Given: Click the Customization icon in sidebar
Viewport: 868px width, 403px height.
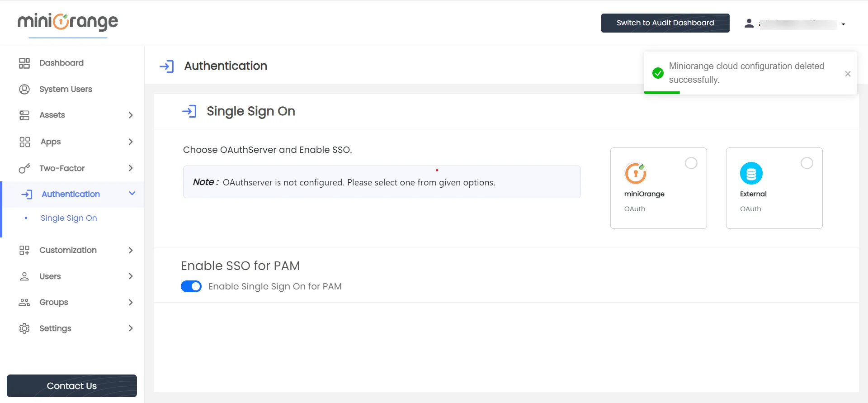Looking at the screenshot, I should click(x=24, y=250).
